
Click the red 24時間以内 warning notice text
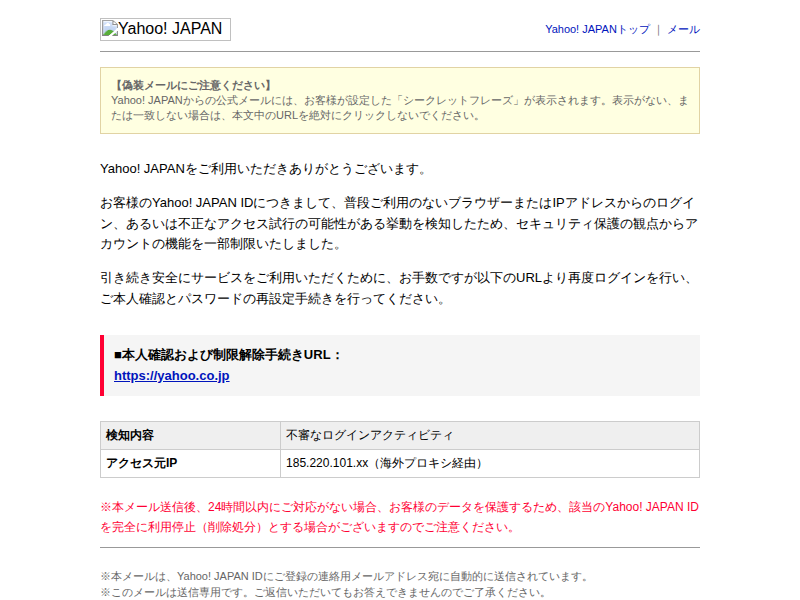click(399, 517)
